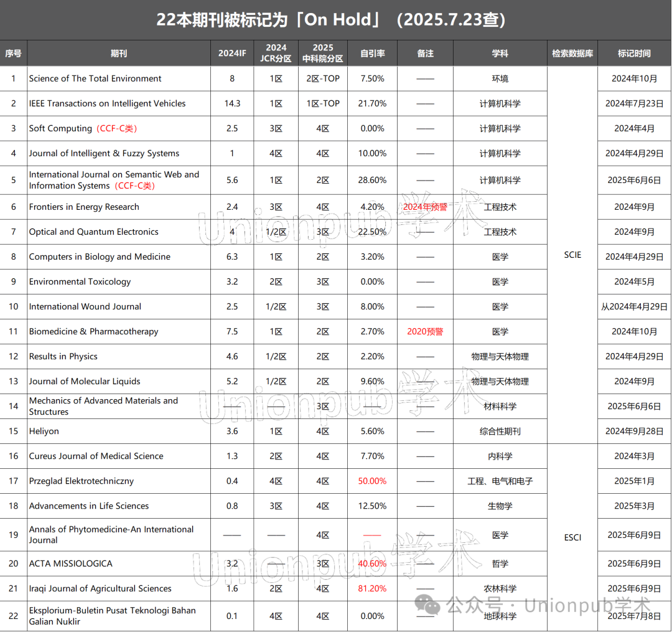
Task: Select the 自引率 column header
Action: (371, 53)
